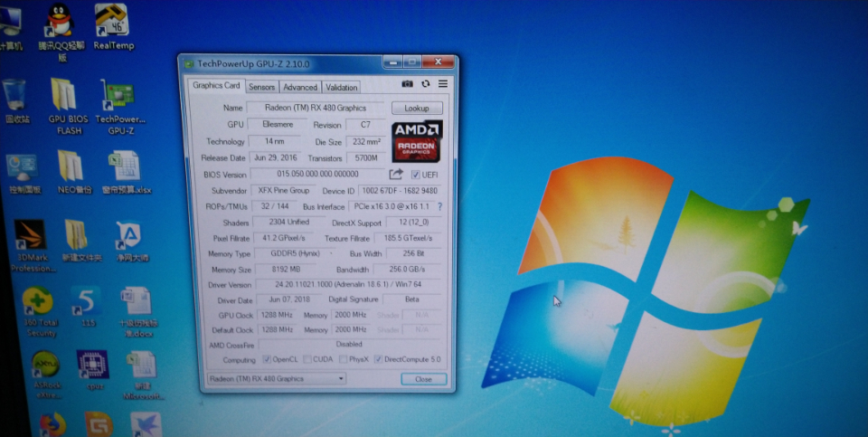The image size is (868, 437).
Task: Click the AMD CrossFire Disabled field
Action: coord(349,344)
